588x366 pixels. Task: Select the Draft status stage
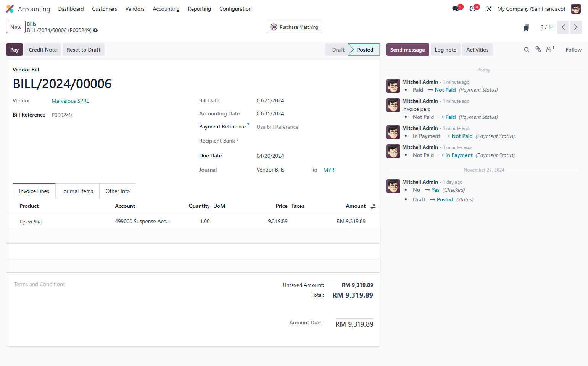coord(338,50)
